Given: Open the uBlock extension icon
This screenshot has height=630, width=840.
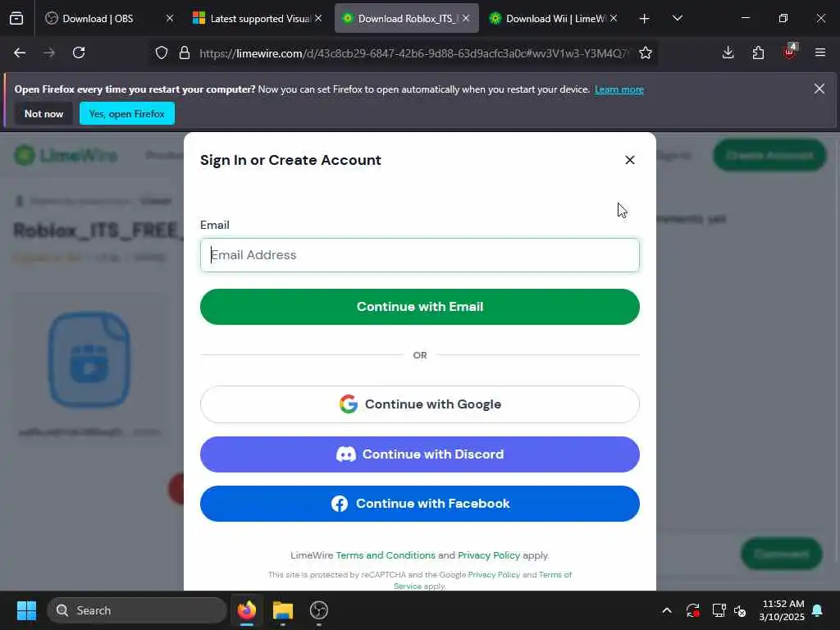Looking at the screenshot, I should (x=789, y=52).
